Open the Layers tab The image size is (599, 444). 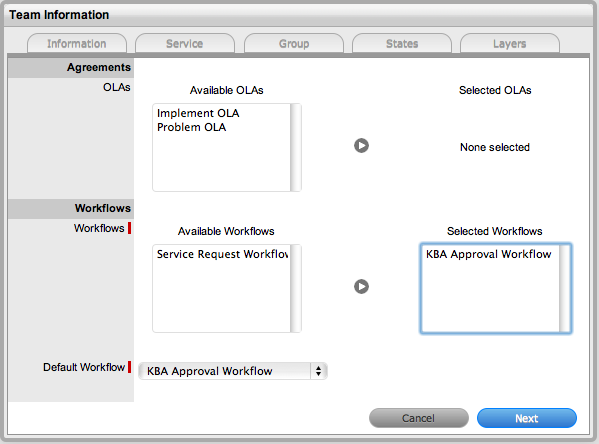(x=510, y=44)
